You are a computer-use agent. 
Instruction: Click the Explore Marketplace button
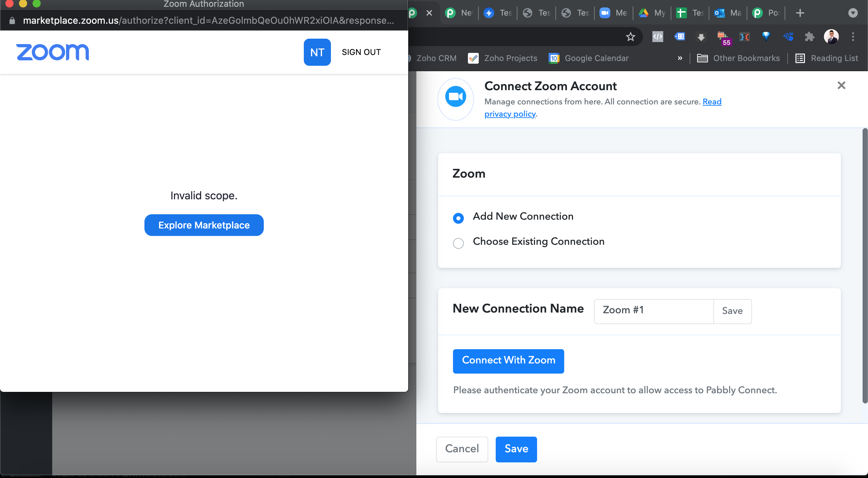point(204,225)
